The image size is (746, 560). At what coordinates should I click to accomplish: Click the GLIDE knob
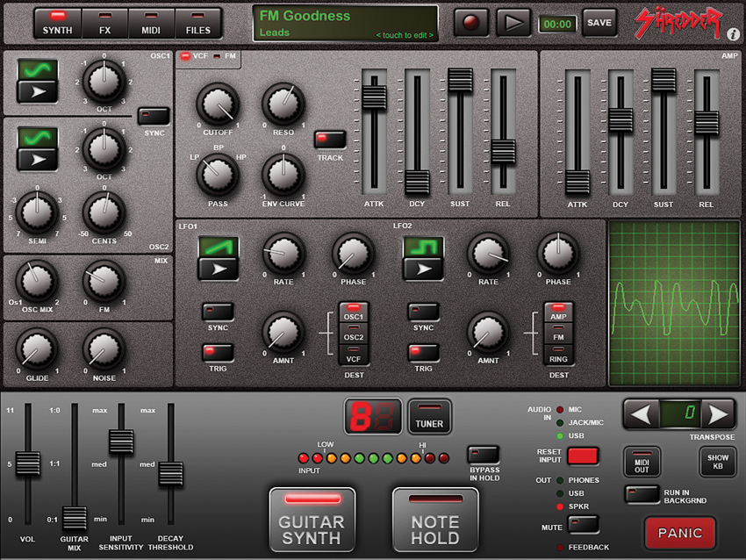coord(37,349)
